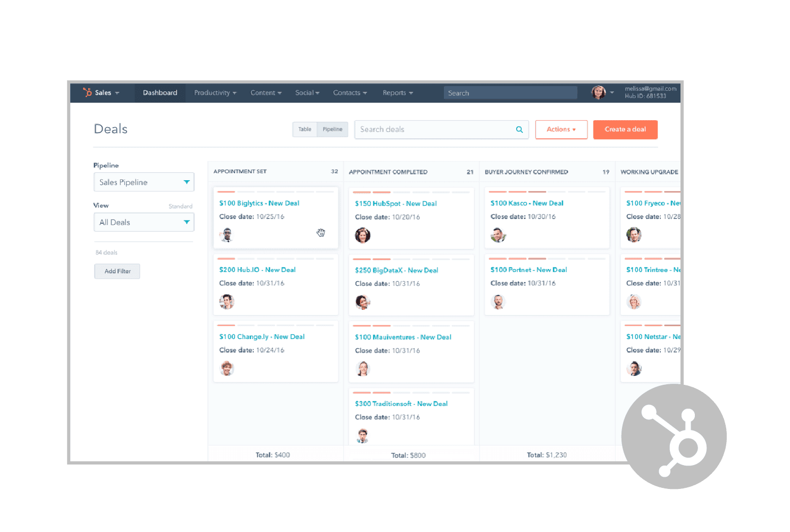Click owner avatar on HubSpot deal card

363,235
